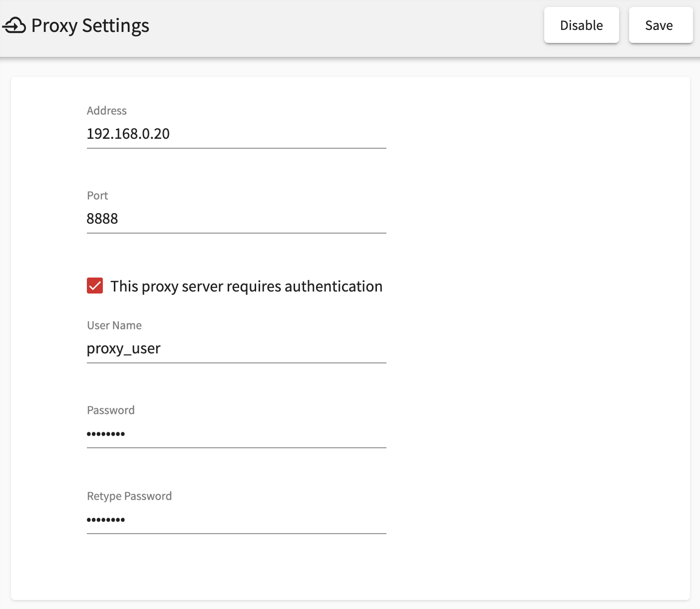The width and height of the screenshot is (700, 609).
Task: Click the masked dots in Retype Password
Action: tap(106, 520)
